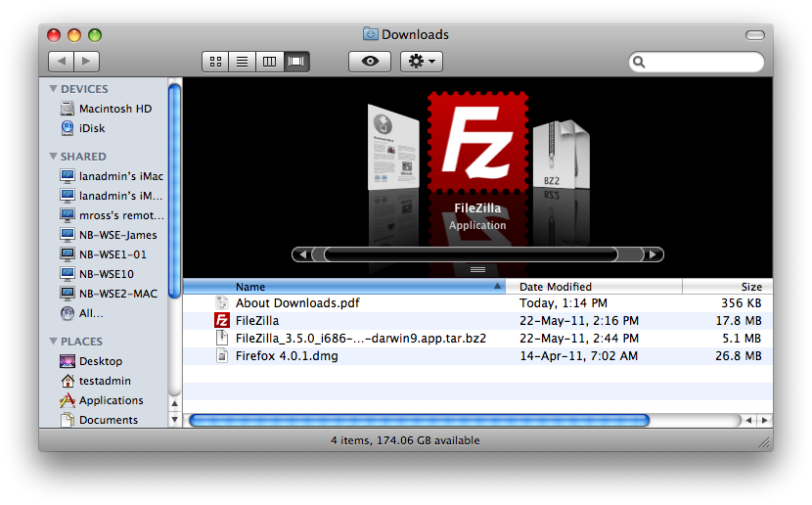Select NB-WSE10 shared computer

[98, 273]
